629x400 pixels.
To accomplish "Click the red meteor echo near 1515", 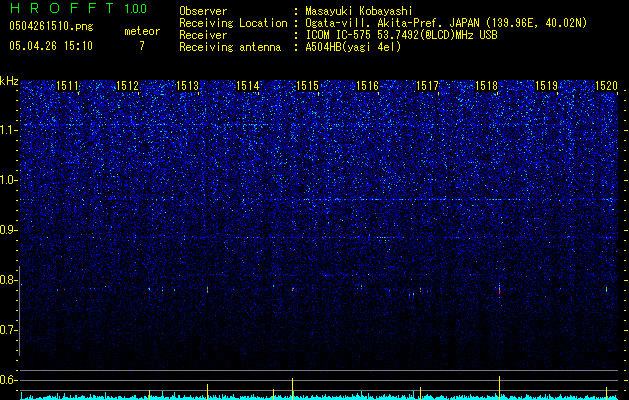I will click(293, 289).
